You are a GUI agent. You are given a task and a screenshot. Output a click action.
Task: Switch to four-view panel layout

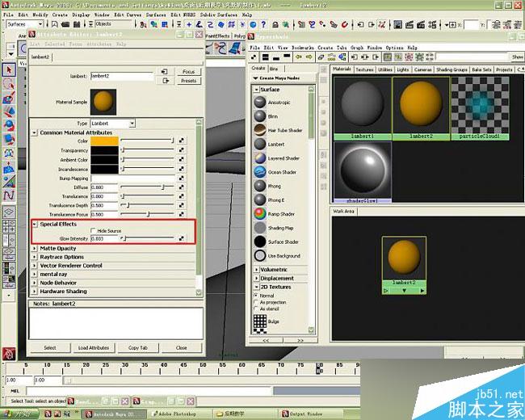coord(9,225)
